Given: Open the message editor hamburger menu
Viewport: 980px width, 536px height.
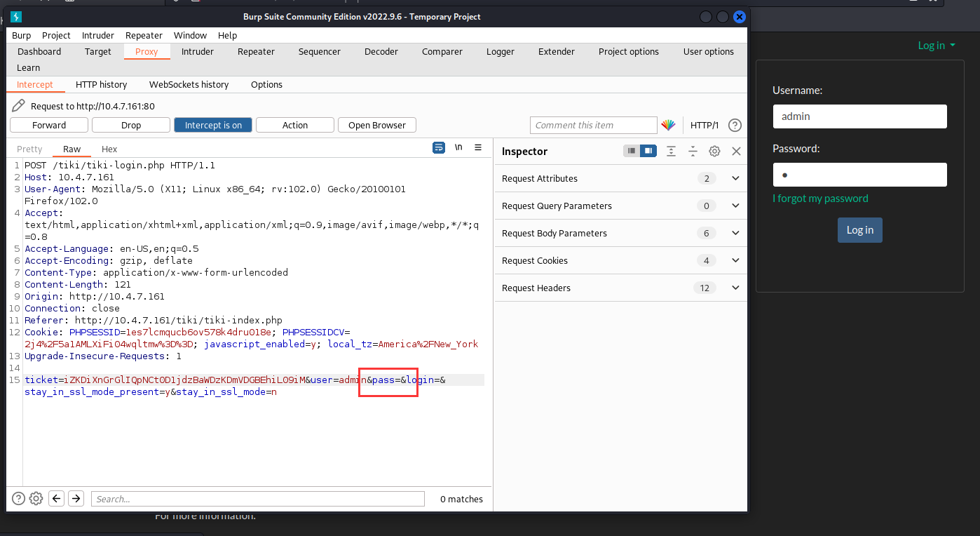Looking at the screenshot, I should pos(478,147).
